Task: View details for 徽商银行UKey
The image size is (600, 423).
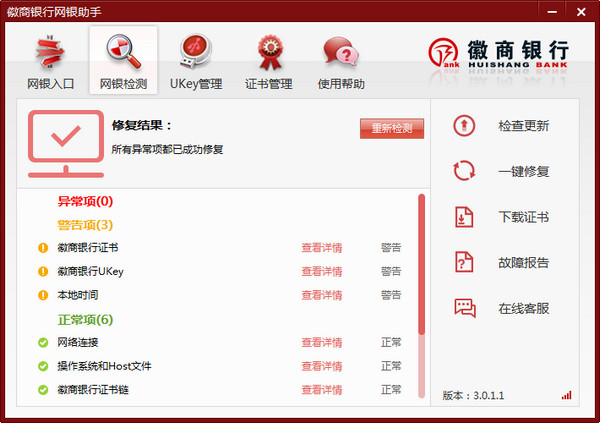Action: [321, 271]
